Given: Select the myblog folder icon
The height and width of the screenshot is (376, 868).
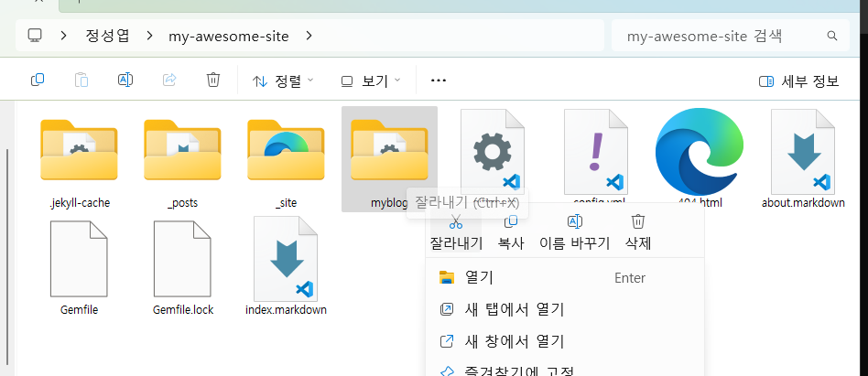Looking at the screenshot, I should coord(389,150).
